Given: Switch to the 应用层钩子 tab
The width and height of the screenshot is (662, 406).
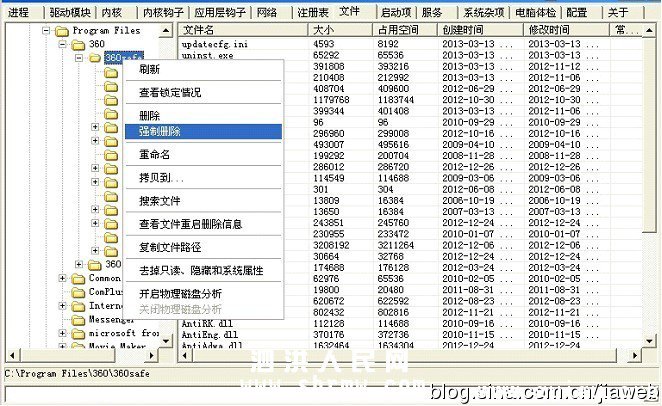Looking at the screenshot, I should pyautogui.click(x=220, y=13).
